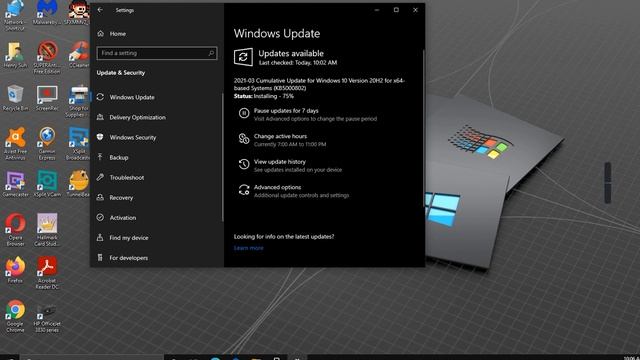This screenshot has height=360, width=640.
Task: Select the Avast Free Antivirus icon
Action: click(x=15, y=144)
